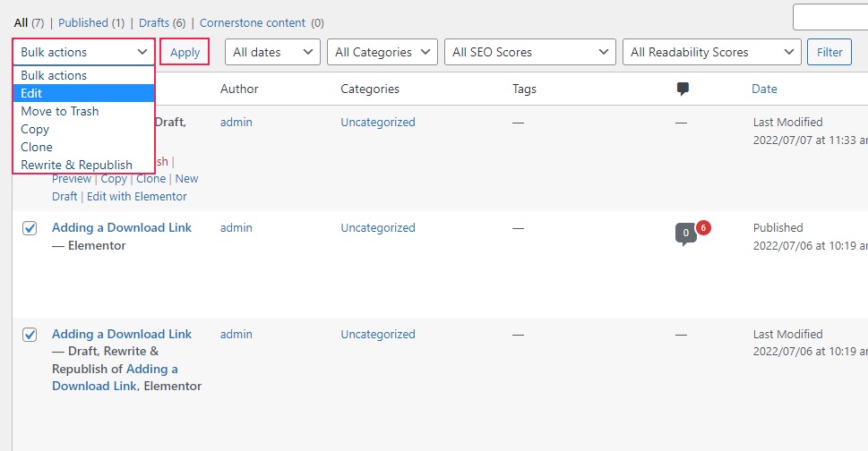Click the Filter button
The image size is (868, 451).
tap(829, 52)
